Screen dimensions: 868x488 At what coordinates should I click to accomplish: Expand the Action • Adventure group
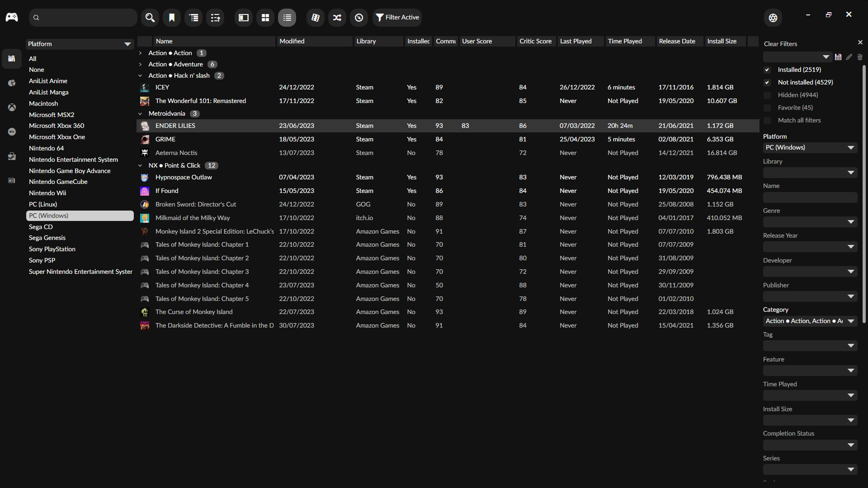click(141, 65)
